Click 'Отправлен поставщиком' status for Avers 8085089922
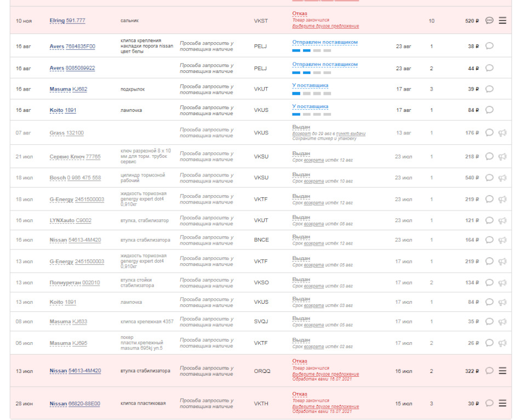Viewport: 526px width, 420px height. tap(325, 64)
